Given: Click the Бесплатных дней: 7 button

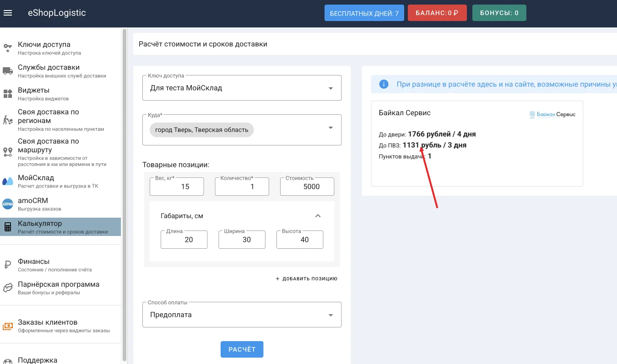Looking at the screenshot, I should pos(364,13).
